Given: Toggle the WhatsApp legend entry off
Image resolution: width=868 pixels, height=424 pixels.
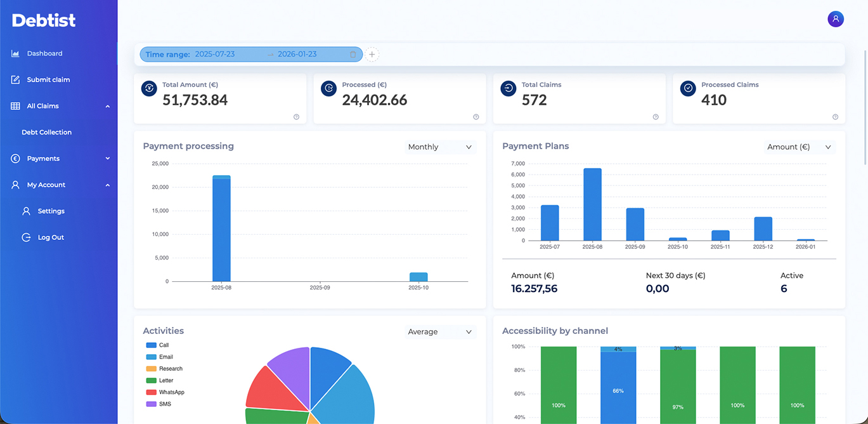Looking at the screenshot, I should click(167, 392).
